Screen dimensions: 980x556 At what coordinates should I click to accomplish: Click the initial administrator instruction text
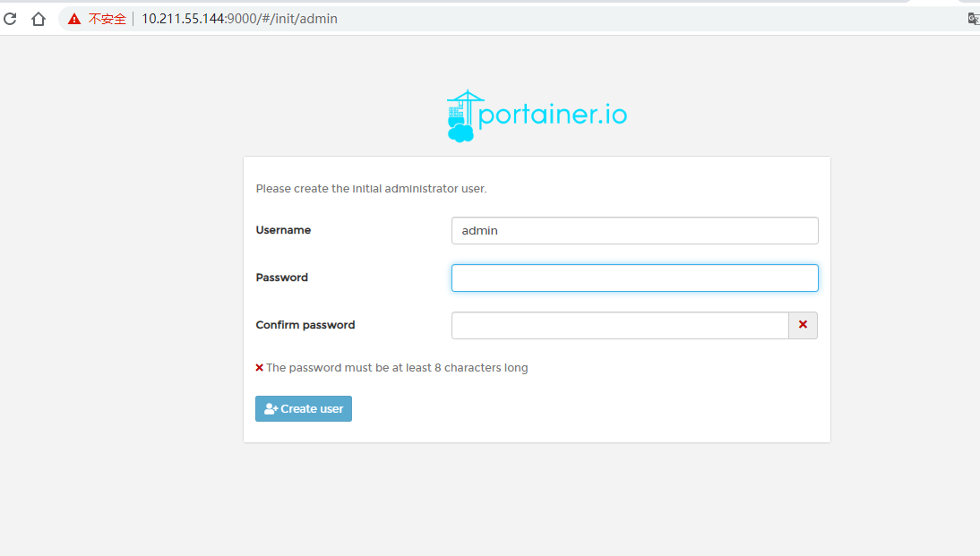point(371,189)
